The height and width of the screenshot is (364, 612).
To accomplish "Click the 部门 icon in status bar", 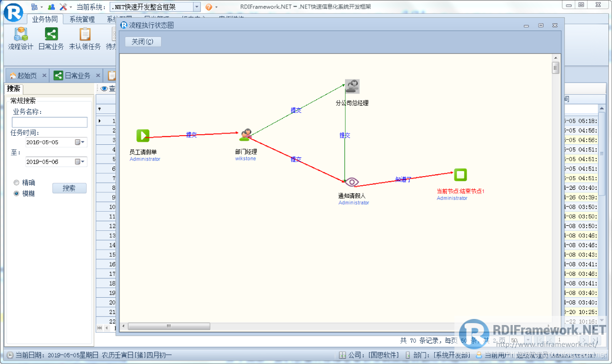I will (x=408, y=355).
